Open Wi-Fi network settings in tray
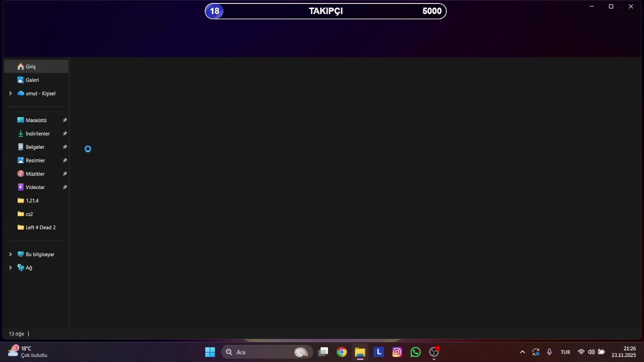The height and width of the screenshot is (362, 644). tap(581, 352)
